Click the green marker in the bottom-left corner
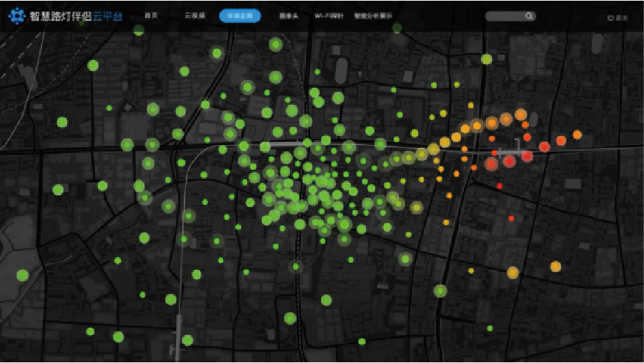The height and width of the screenshot is (363, 644). 90,332
